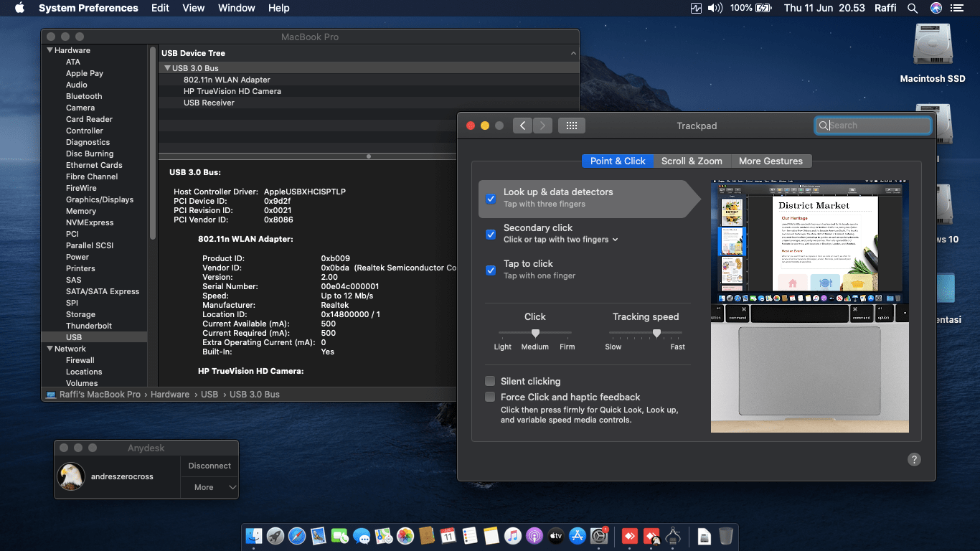Open Music app in the dock

(x=513, y=536)
